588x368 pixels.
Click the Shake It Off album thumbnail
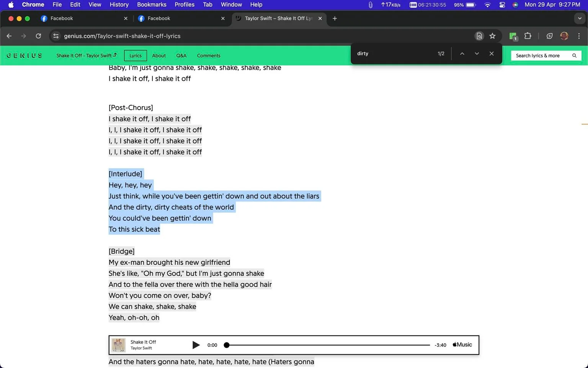coord(118,345)
